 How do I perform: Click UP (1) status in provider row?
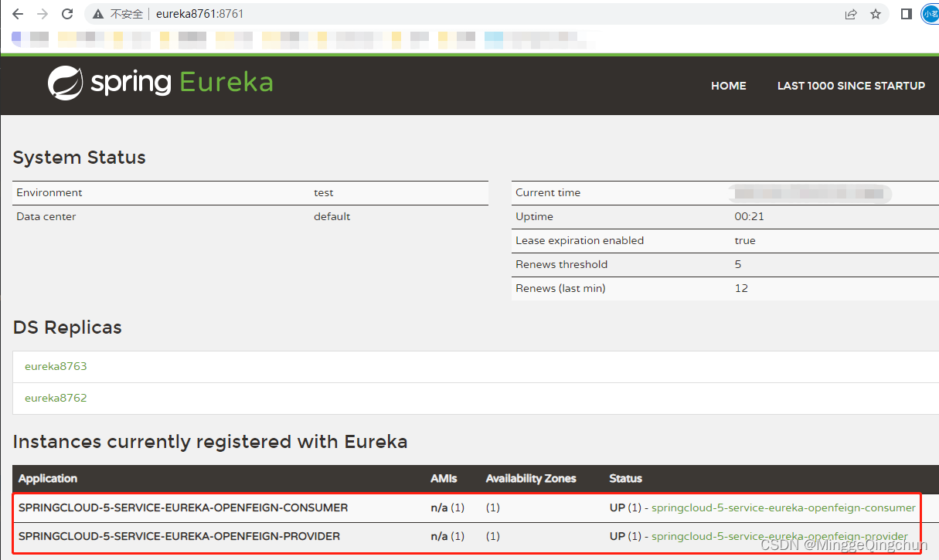pos(625,536)
